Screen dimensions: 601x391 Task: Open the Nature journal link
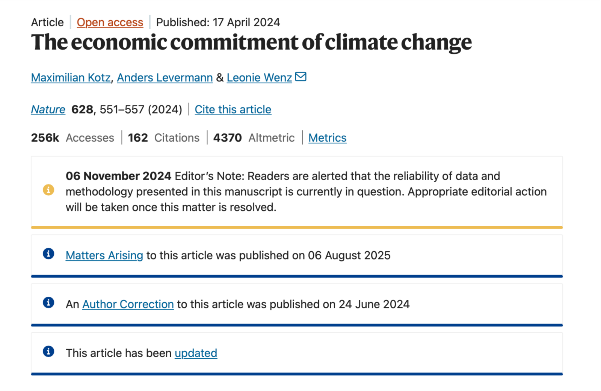coord(48,109)
